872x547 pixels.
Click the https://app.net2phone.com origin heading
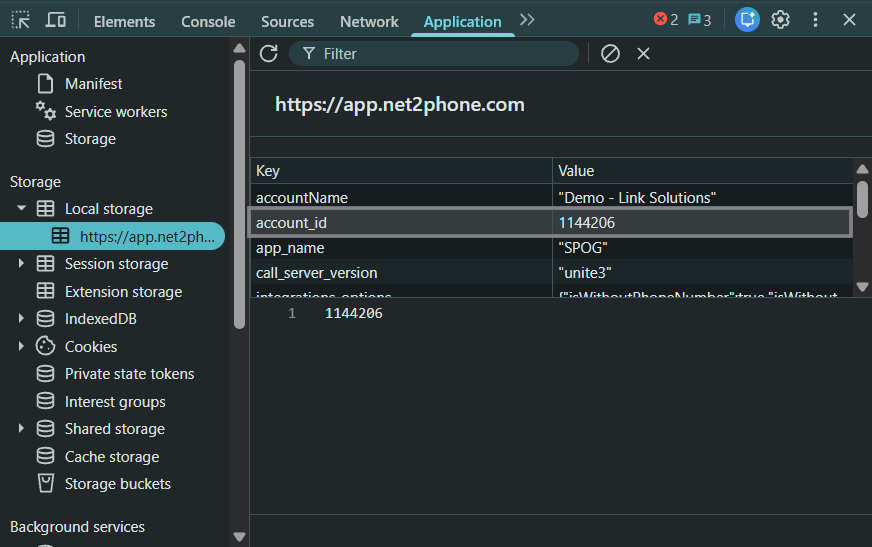pyautogui.click(x=400, y=105)
